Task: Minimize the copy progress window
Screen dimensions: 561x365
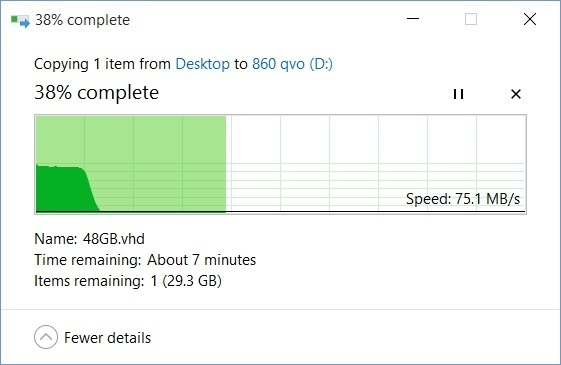Action: click(x=413, y=19)
